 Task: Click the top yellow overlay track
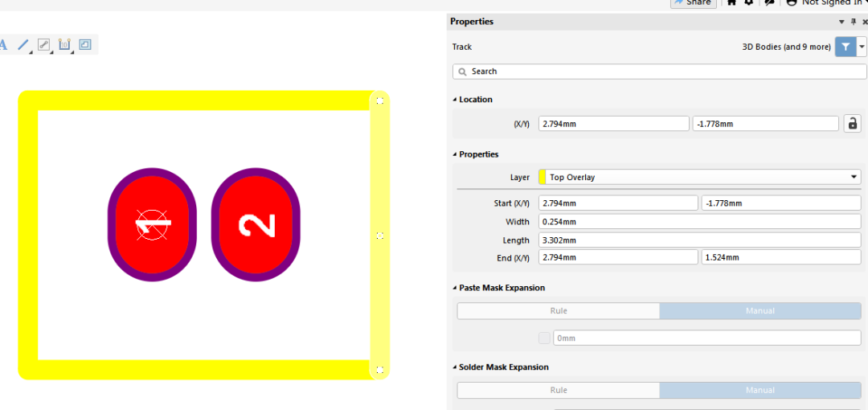point(194,100)
